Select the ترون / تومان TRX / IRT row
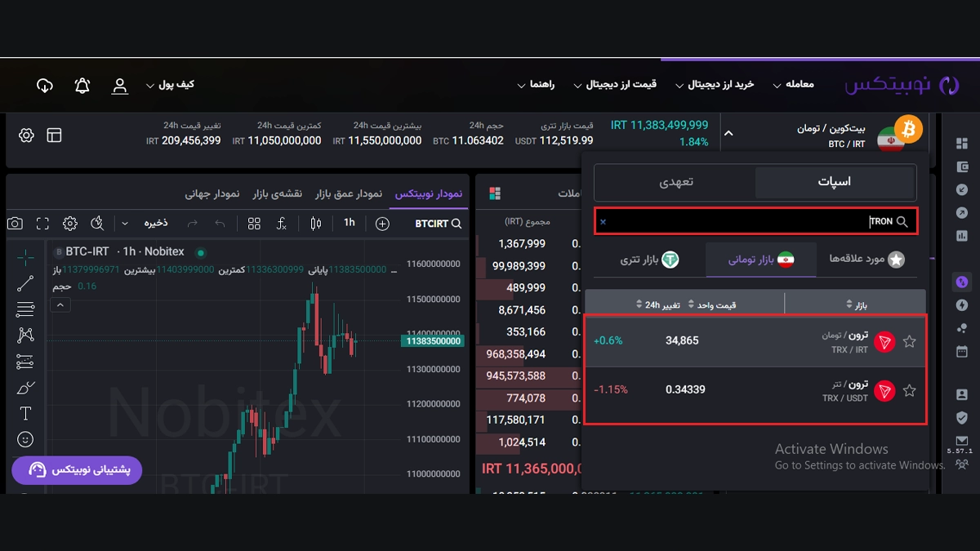The height and width of the screenshot is (551, 980). [755, 341]
